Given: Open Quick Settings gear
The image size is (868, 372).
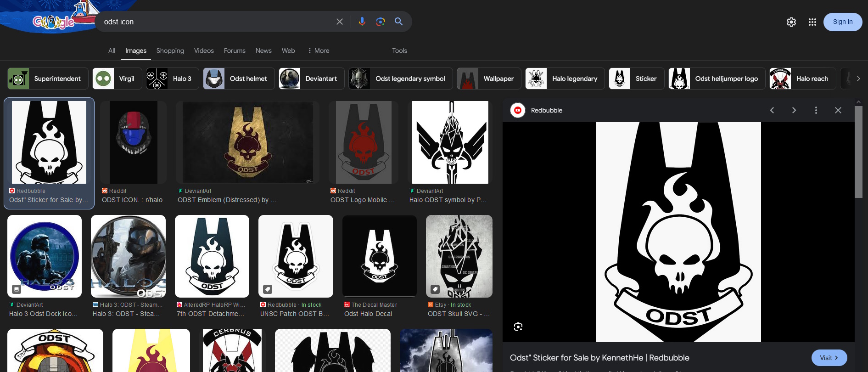Looking at the screenshot, I should (791, 22).
